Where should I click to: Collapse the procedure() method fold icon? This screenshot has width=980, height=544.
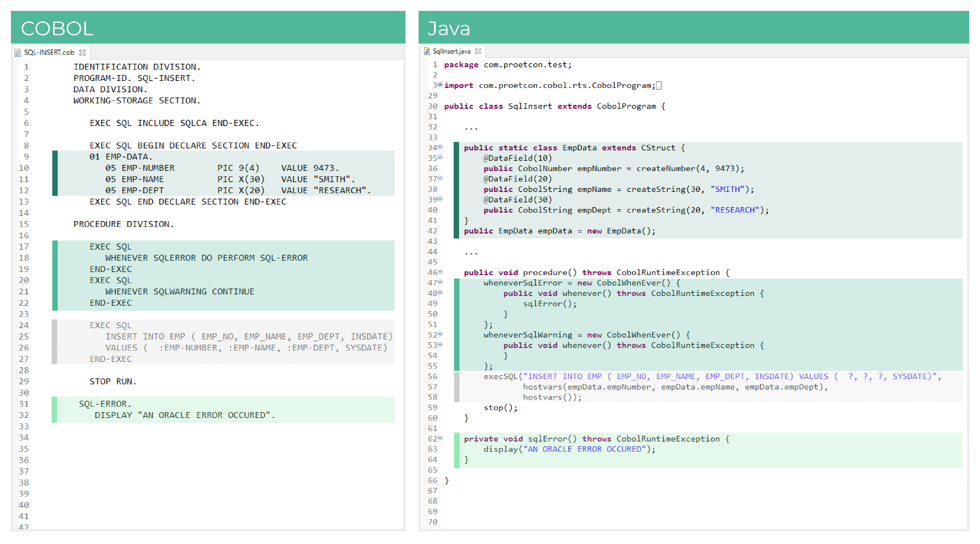[440, 272]
